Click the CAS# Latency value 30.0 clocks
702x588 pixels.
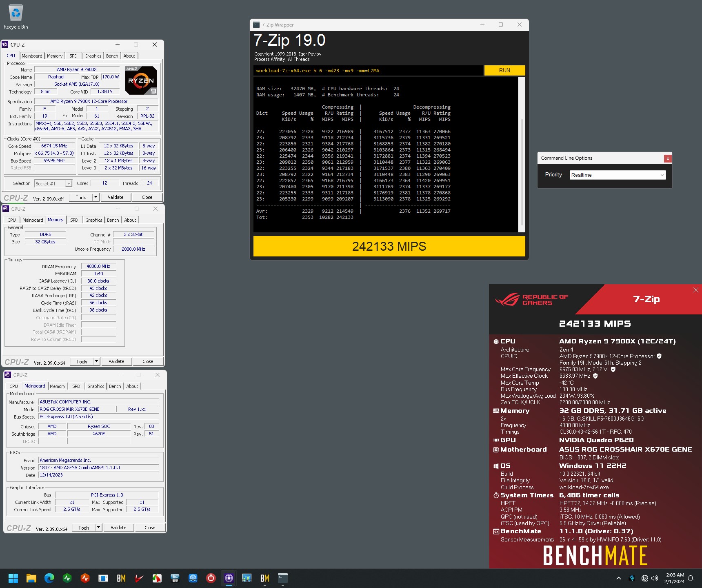pyautogui.click(x=98, y=281)
